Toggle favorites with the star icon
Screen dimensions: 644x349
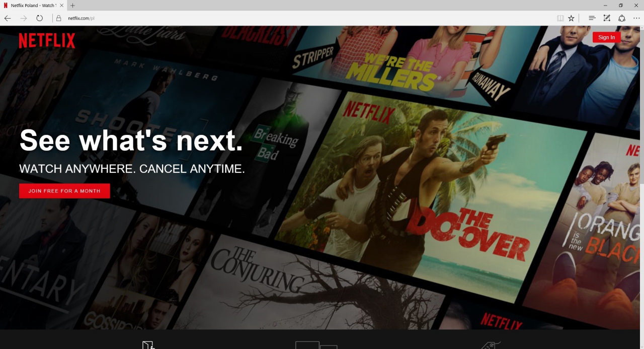571,18
